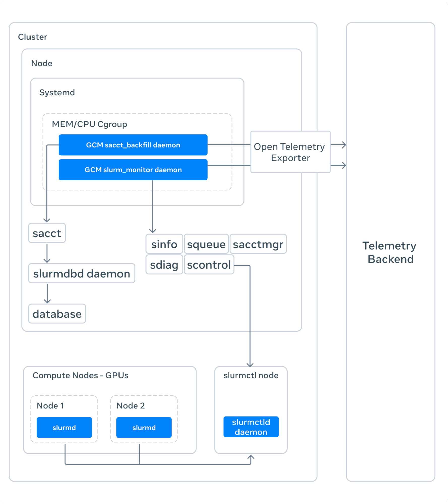Click the GCM sacct_backfill daemon box
448x504 pixels.
tap(133, 145)
